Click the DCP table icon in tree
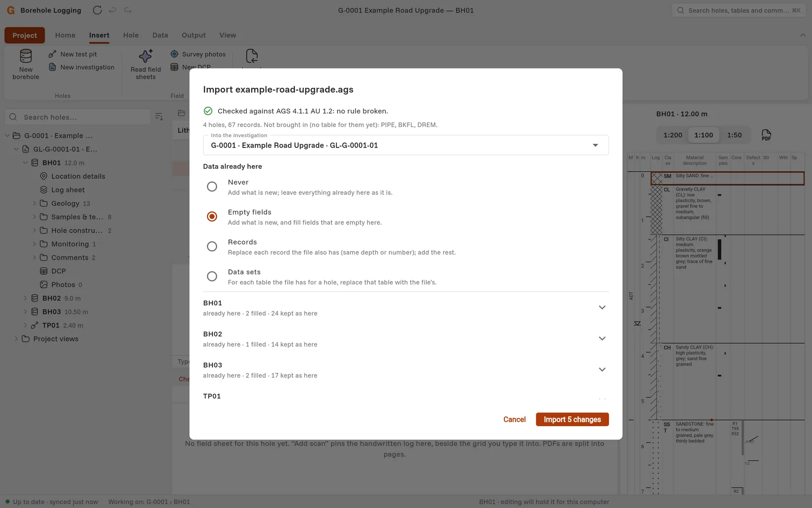The image size is (812, 508). [x=44, y=271]
